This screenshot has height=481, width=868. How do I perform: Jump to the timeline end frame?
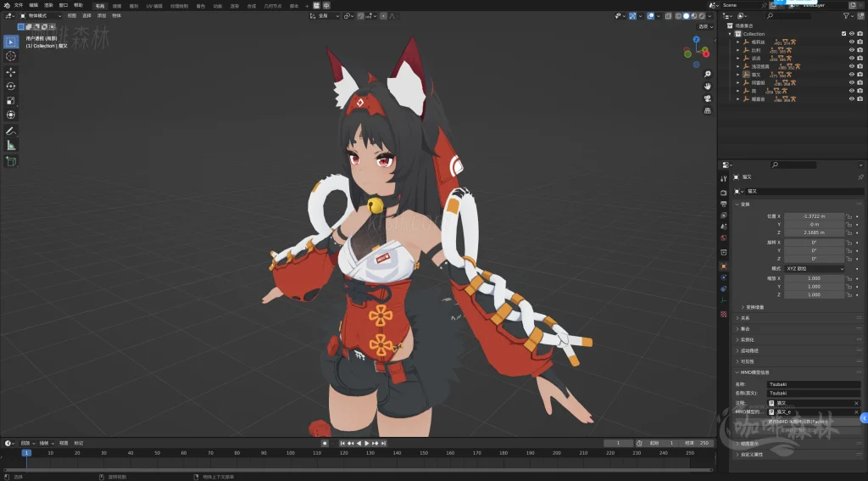(x=383, y=444)
